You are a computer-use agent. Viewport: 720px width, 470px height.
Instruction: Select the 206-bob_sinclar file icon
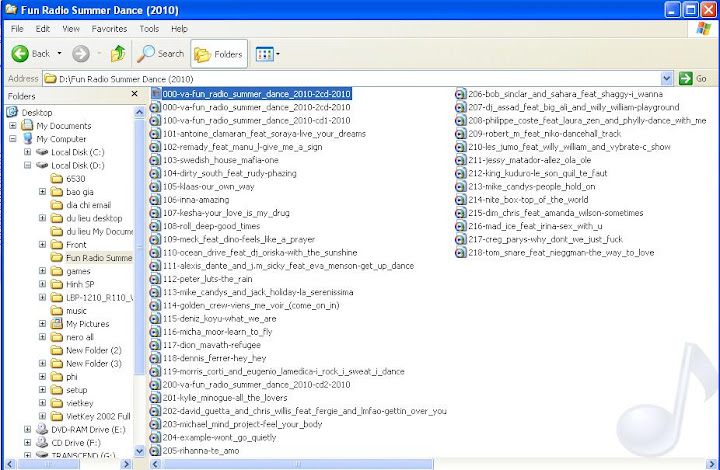click(461, 94)
